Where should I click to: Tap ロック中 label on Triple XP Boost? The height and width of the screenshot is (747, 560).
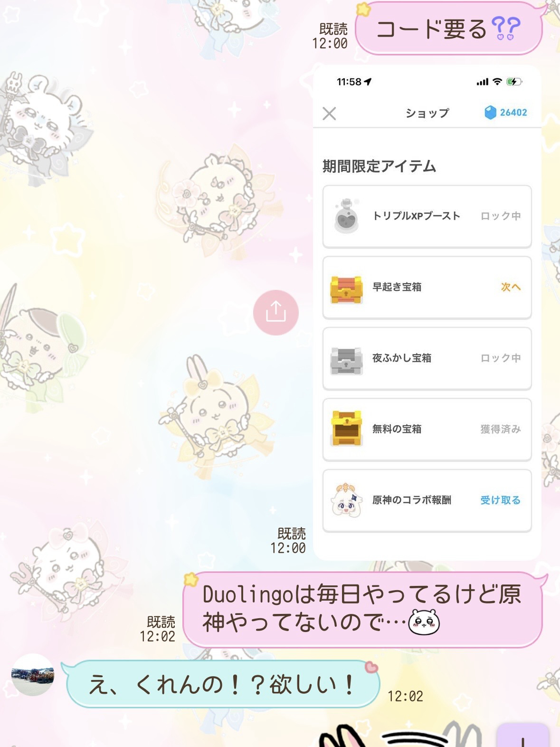(x=501, y=216)
